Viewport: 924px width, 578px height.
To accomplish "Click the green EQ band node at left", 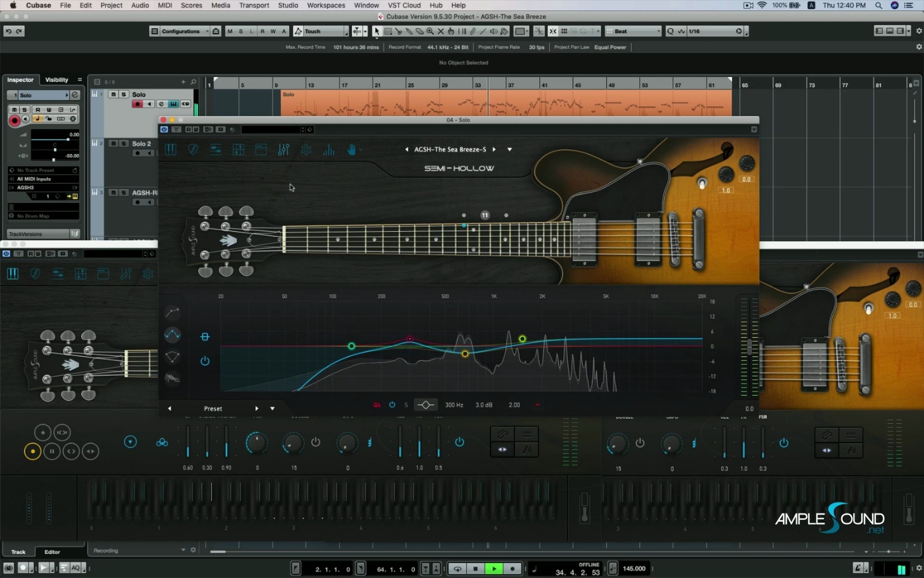I will 351,346.
